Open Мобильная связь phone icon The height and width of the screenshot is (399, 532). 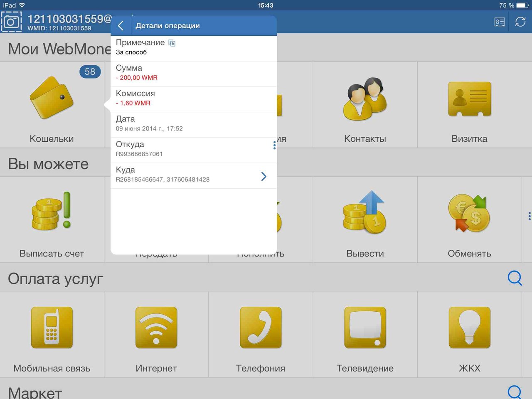coord(52,328)
